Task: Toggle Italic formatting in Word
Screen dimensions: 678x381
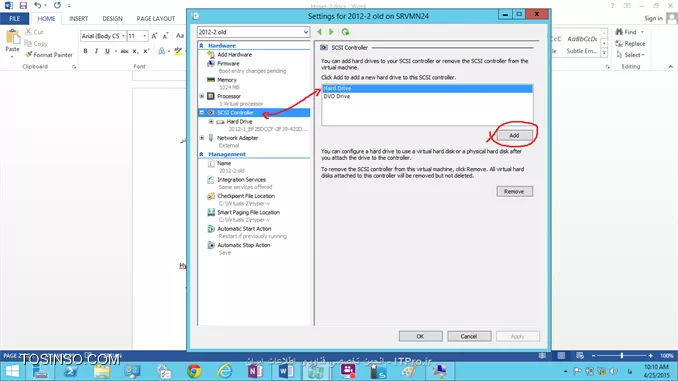Action: [96, 51]
